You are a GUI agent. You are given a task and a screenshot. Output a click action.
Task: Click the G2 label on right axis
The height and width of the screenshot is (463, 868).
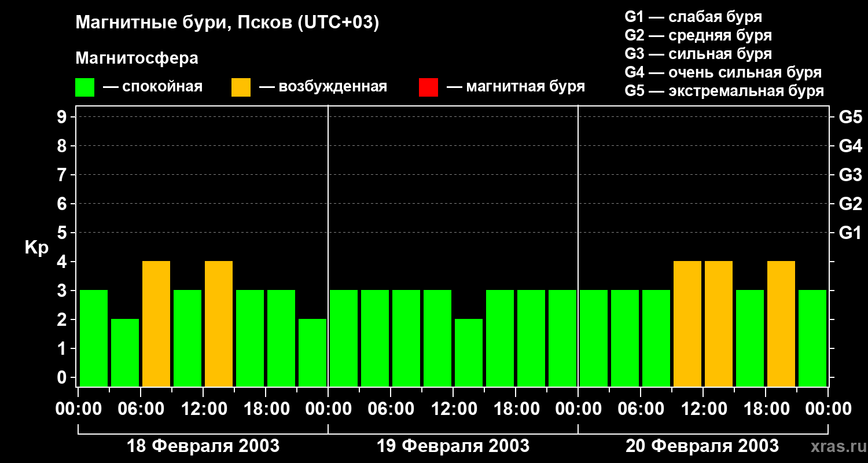[850, 204]
